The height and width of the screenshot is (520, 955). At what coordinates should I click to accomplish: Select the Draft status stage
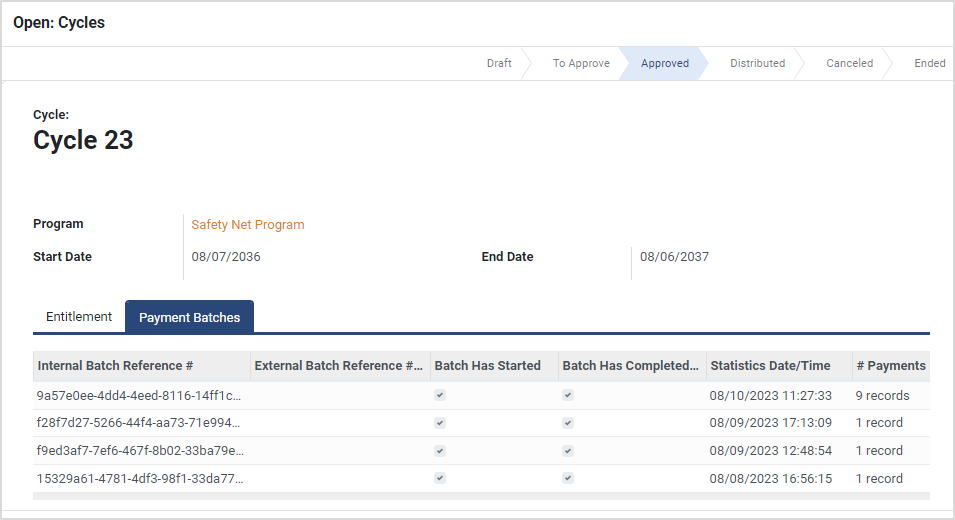[499, 63]
